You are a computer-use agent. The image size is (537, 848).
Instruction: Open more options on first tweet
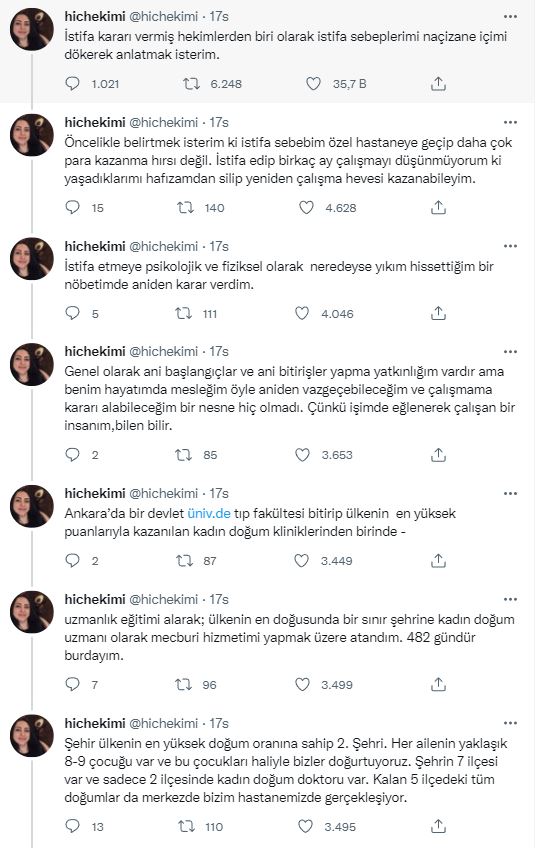[510, 17]
